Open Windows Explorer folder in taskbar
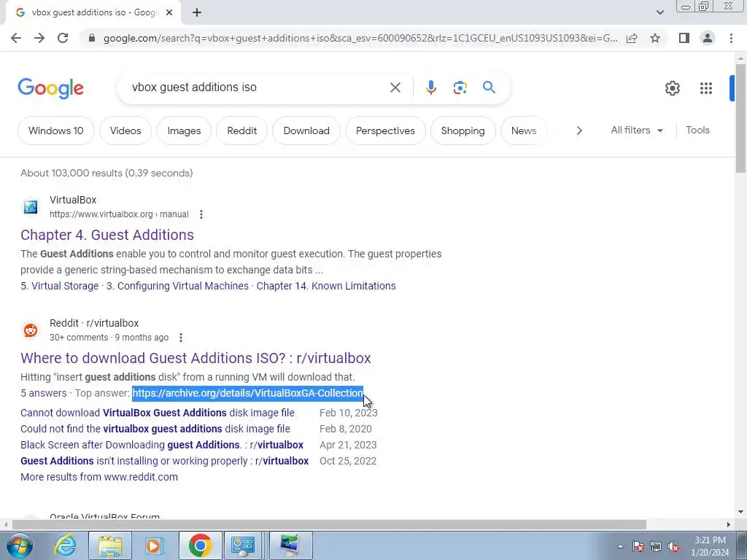The width and height of the screenshot is (747, 560). coord(110,545)
